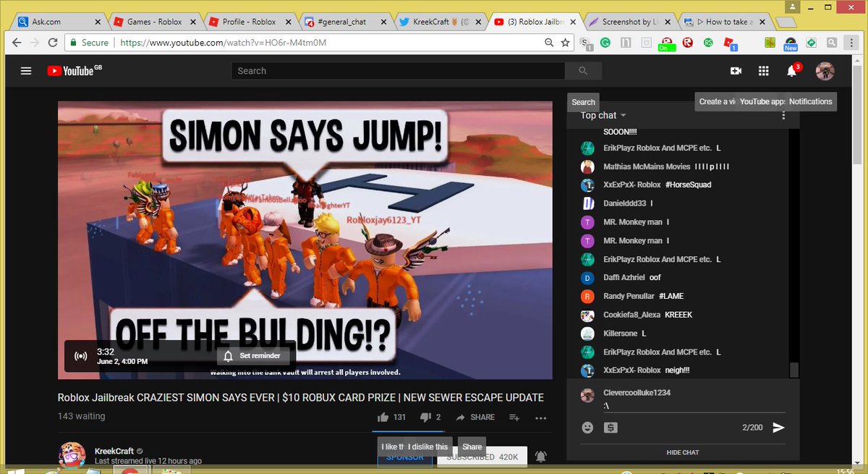Click the Chrome taskbar icon
Viewport: 868px width, 474px height.
point(129,470)
